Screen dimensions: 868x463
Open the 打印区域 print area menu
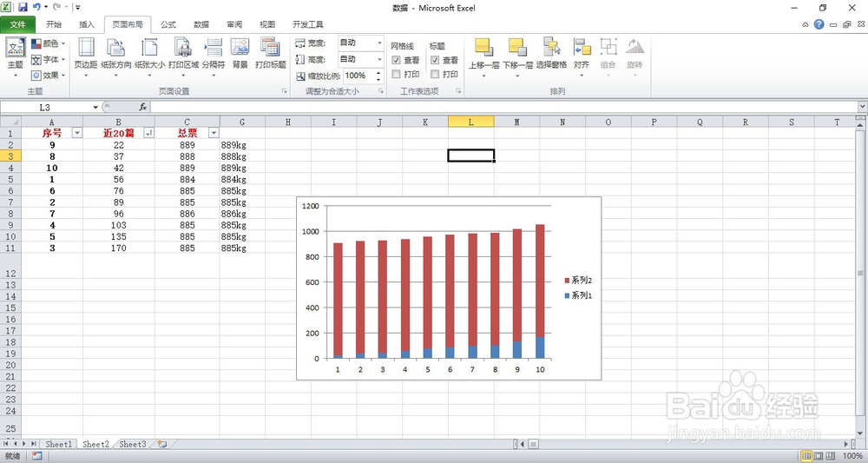pos(183,58)
